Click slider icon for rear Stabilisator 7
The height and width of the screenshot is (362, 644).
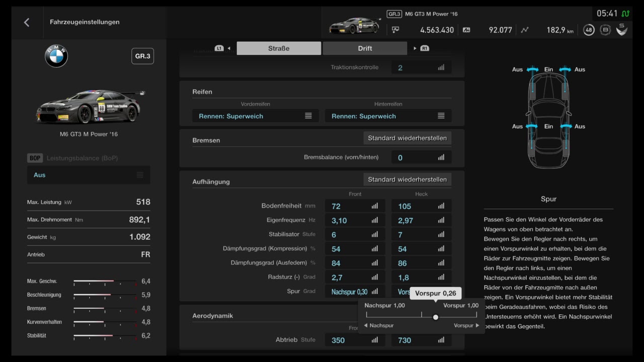pos(441,234)
